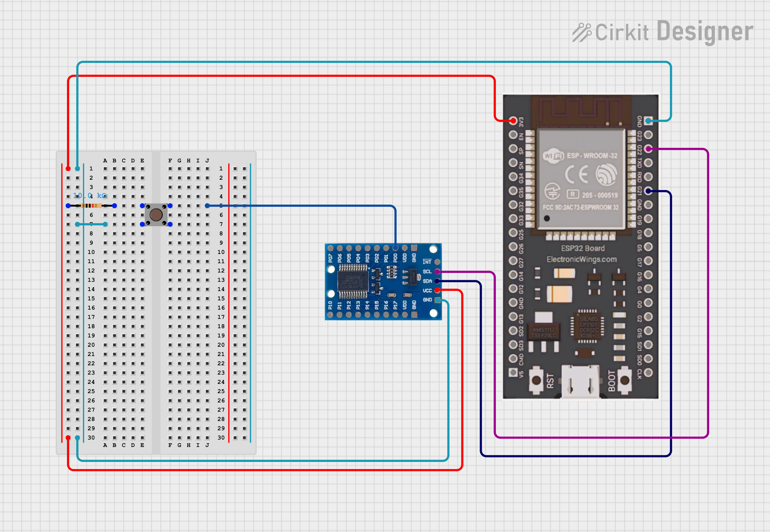Click the ESP32 G17 pin hole
Screen dimensions: 770x532
click(x=648, y=261)
